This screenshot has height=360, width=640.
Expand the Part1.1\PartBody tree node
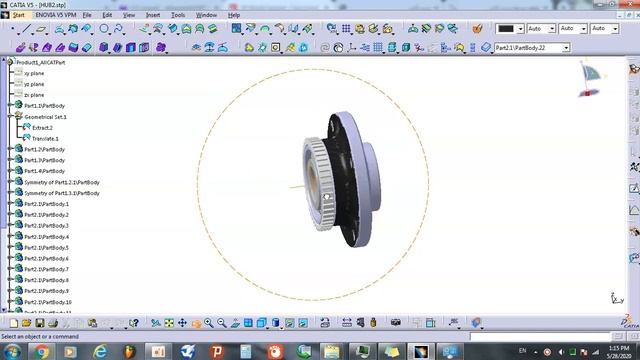10,105
